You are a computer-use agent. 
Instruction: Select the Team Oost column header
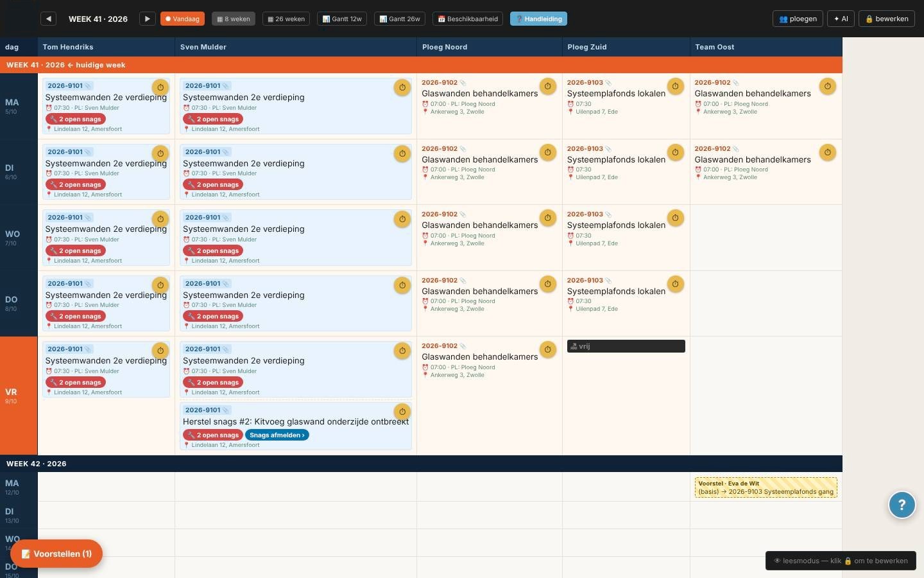[x=766, y=47]
